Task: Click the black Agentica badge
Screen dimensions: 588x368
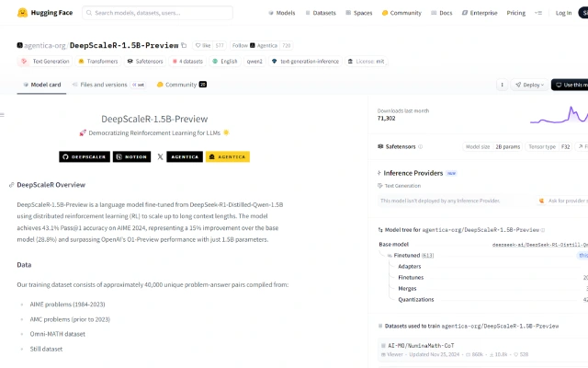Action: (x=185, y=157)
